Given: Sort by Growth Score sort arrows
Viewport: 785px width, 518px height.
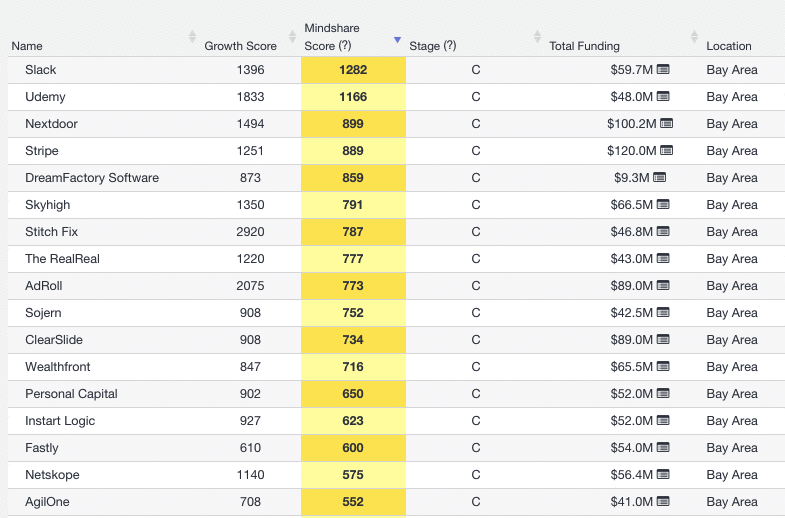Looking at the screenshot, I should [x=292, y=37].
